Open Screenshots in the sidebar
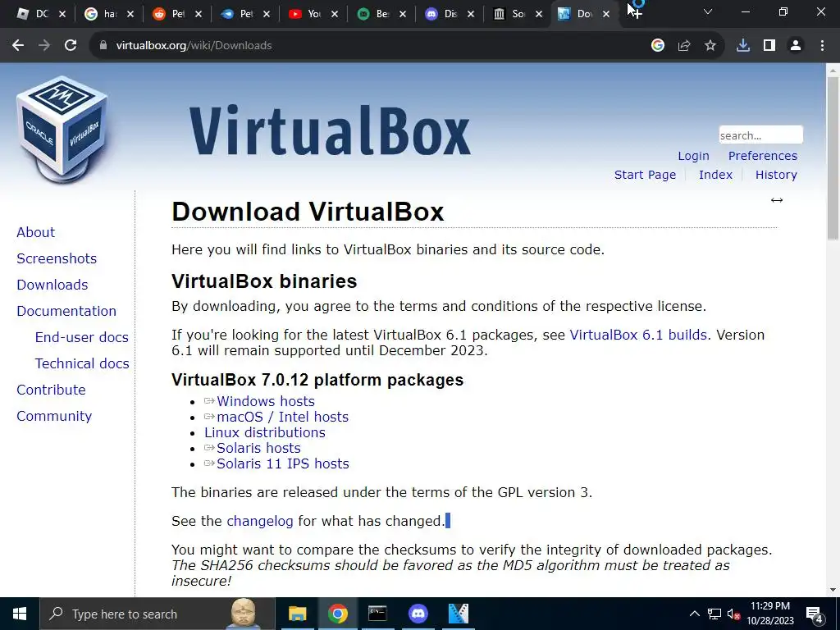This screenshot has height=630, width=840. pos(57,258)
